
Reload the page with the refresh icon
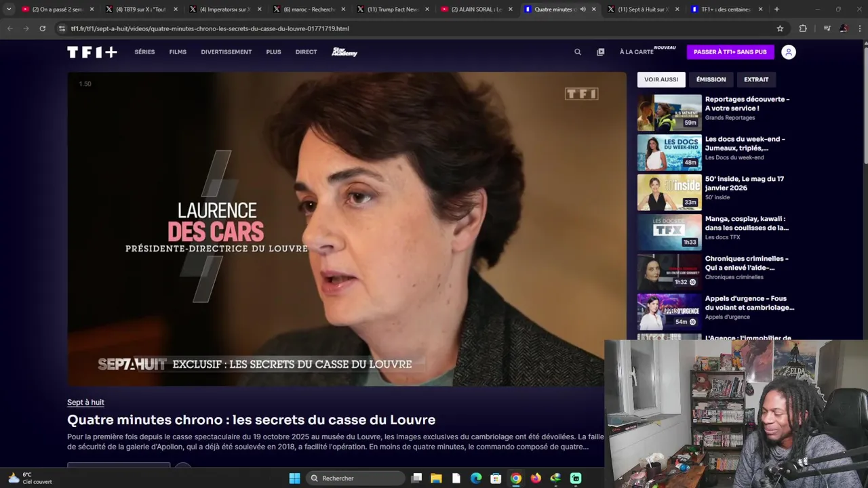pos(42,28)
